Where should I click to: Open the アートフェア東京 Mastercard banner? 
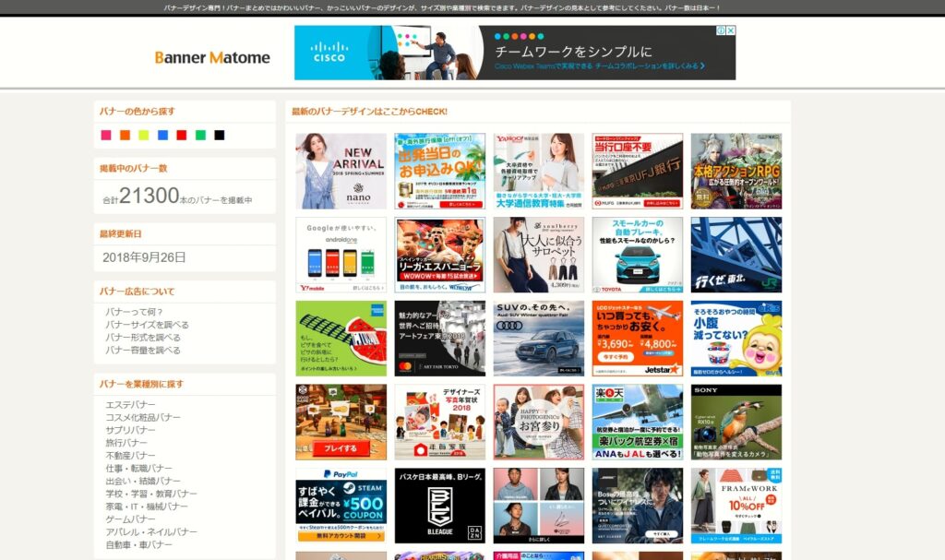(440, 339)
